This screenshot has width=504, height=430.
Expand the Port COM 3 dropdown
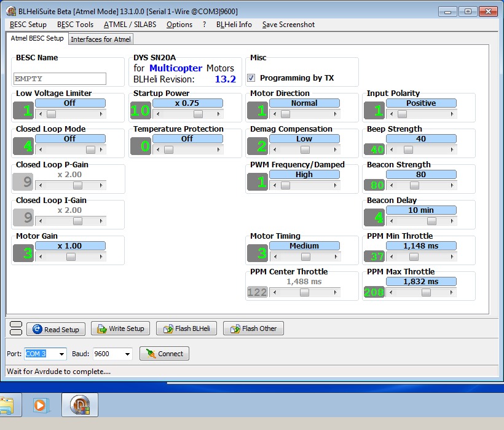point(61,354)
